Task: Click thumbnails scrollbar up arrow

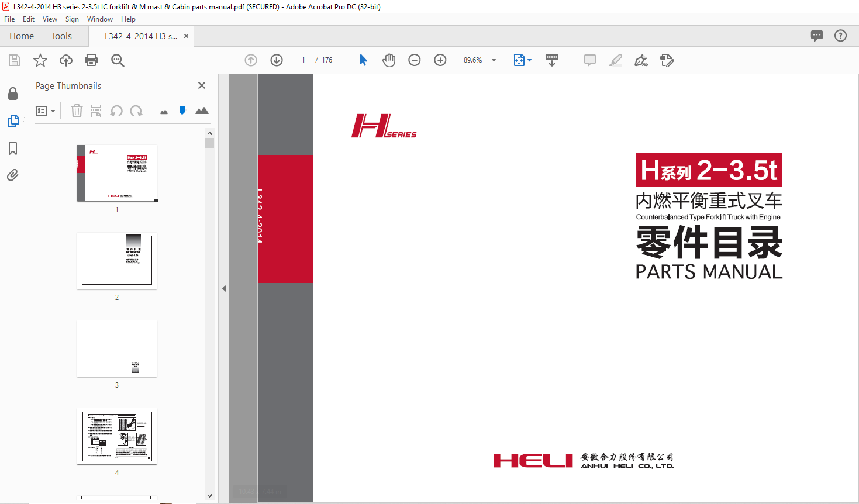Action: point(209,133)
